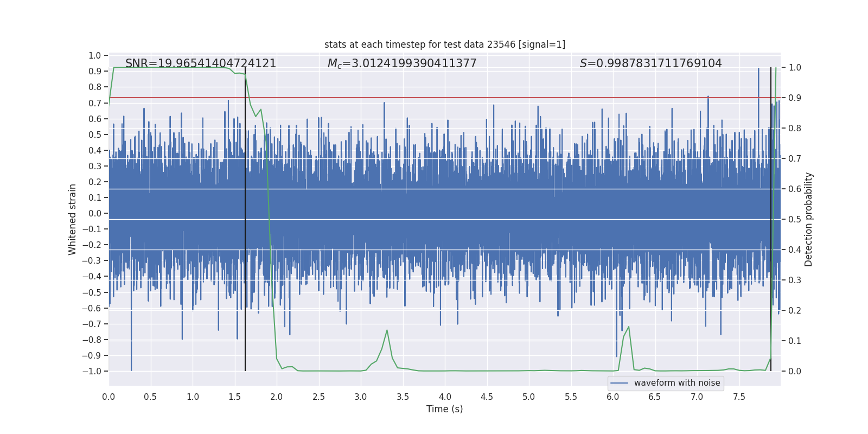The width and height of the screenshot is (868, 434).
Task: Click the 0.0 tick label on time axis
Action: pos(108,397)
